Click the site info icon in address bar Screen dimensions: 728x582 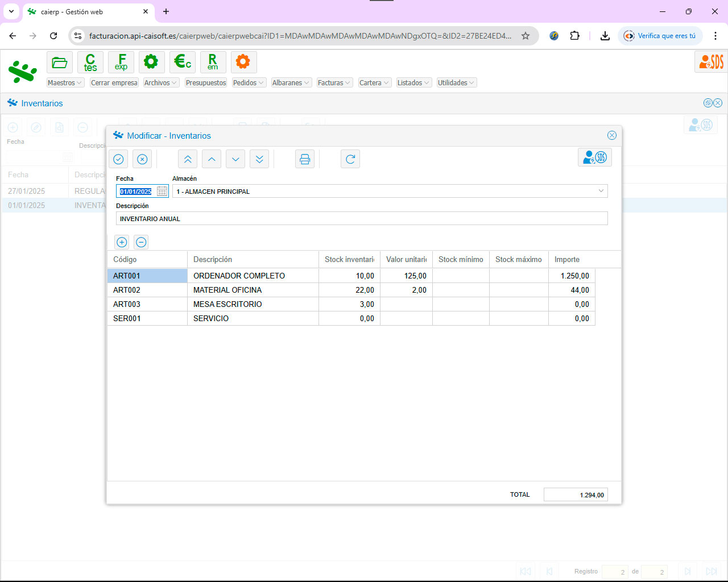(x=78, y=36)
